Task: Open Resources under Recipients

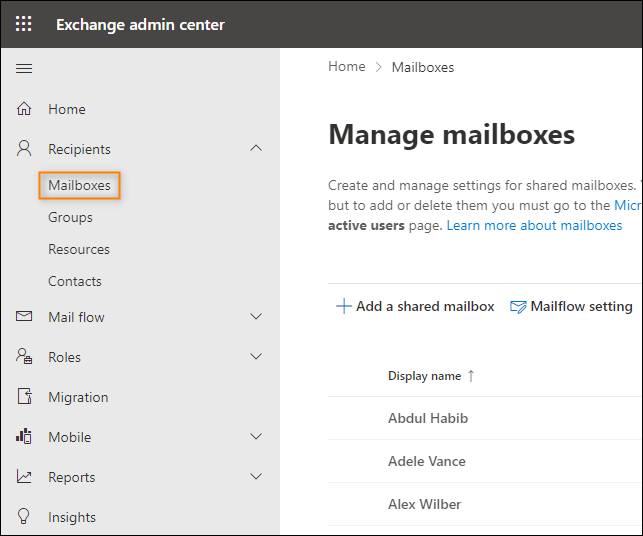Action: [x=79, y=249]
